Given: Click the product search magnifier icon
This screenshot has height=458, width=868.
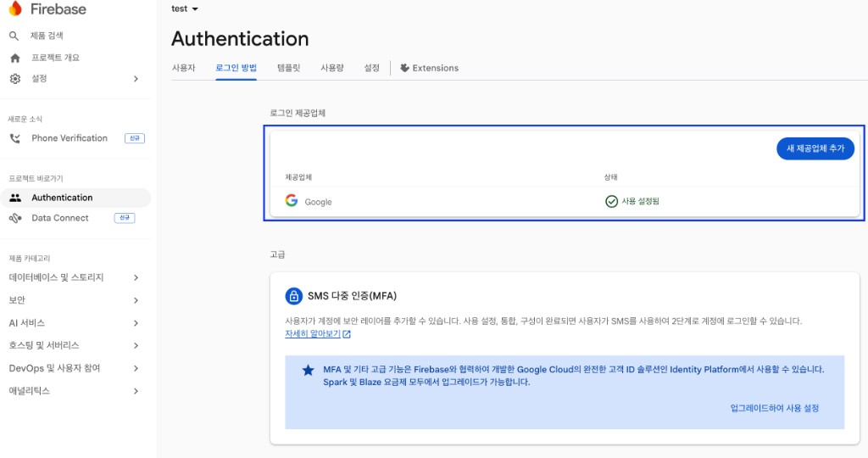Looking at the screenshot, I should click(14, 36).
